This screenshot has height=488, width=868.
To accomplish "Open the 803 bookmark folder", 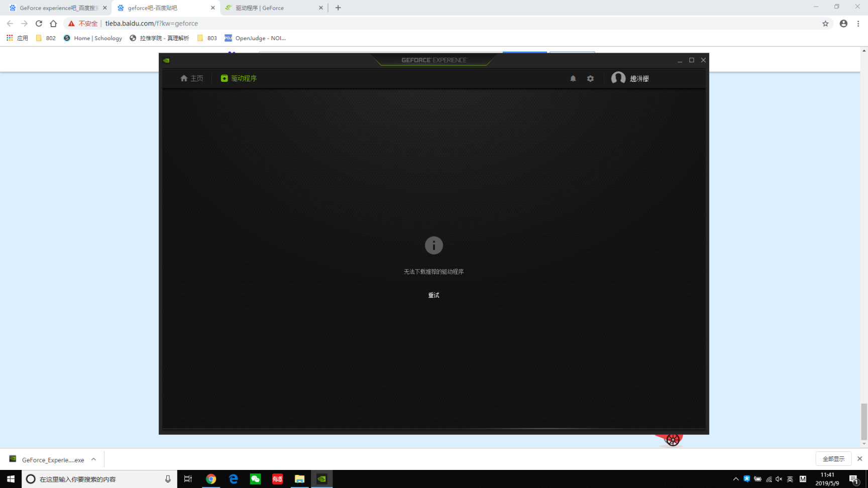I will (207, 38).
